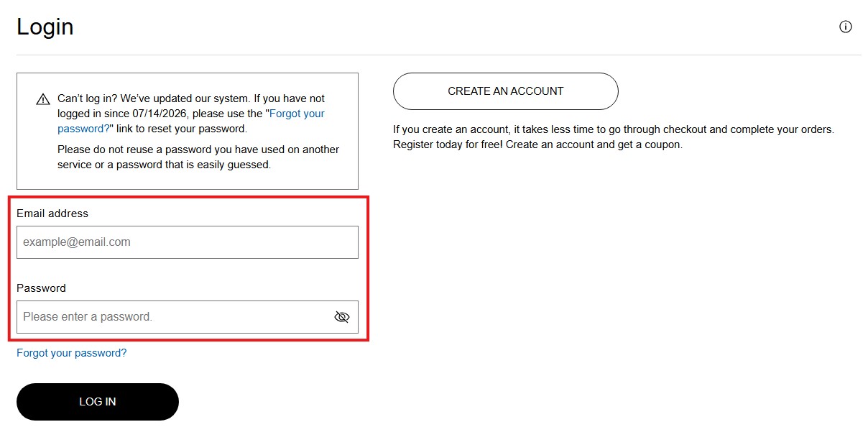Screen dimensions: 868x445
Task: Focus the Password input field
Action: tap(188, 317)
